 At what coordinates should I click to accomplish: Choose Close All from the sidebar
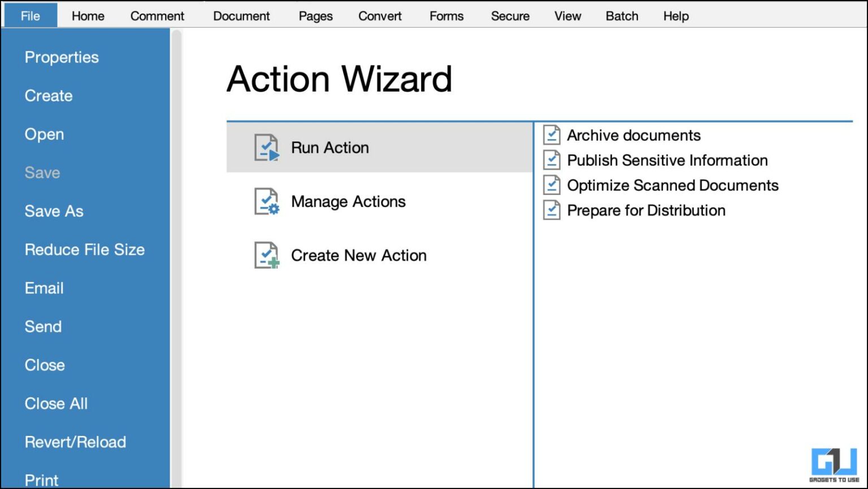point(56,403)
